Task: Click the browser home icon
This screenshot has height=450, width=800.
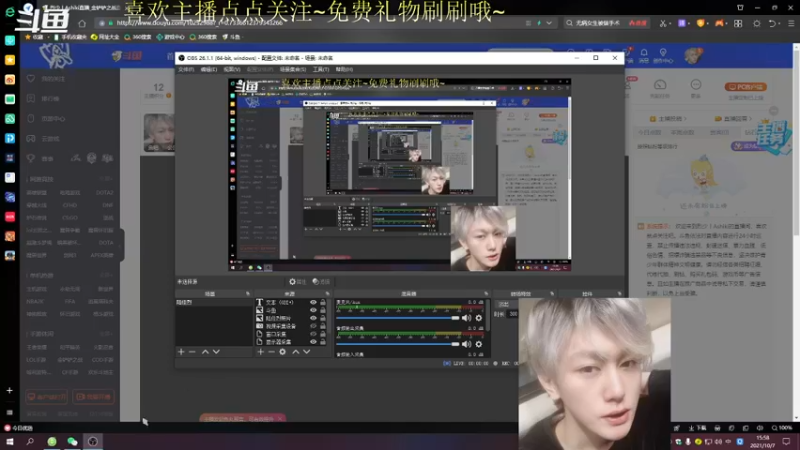Action: pyautogui.click(x=82, y=23)
